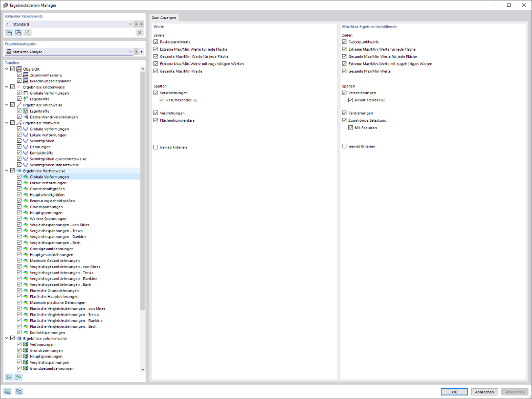Click the Abbrechen button
Image resolution: width=532 pixels, height=399 pixels.
(x=484, y=392)
